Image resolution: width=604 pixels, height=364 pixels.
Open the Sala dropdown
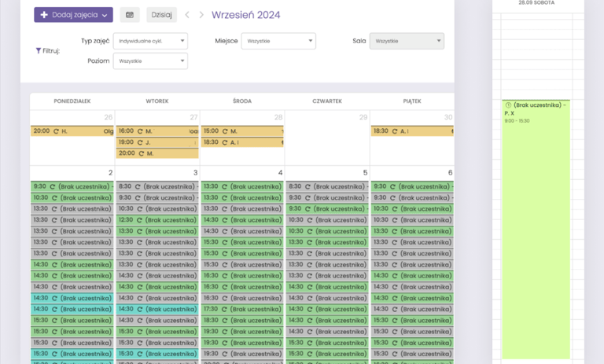click(407, 41)
